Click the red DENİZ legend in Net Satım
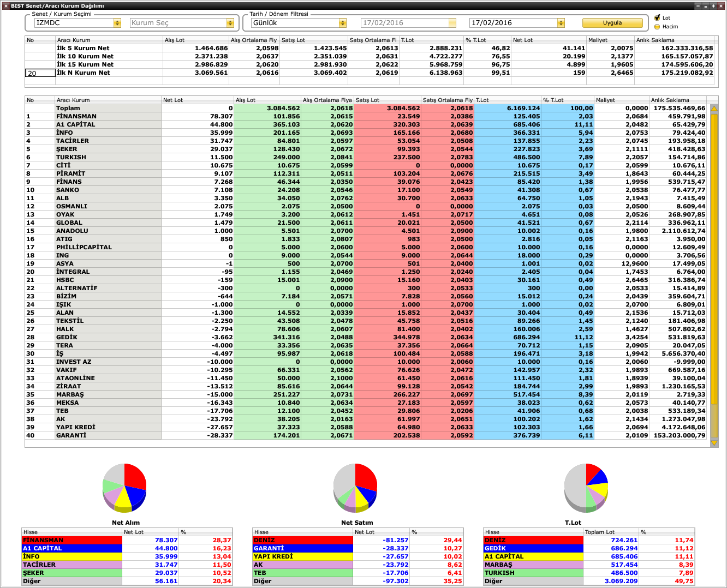Screen dimensions: 727x588 click(x=302, y=540)
